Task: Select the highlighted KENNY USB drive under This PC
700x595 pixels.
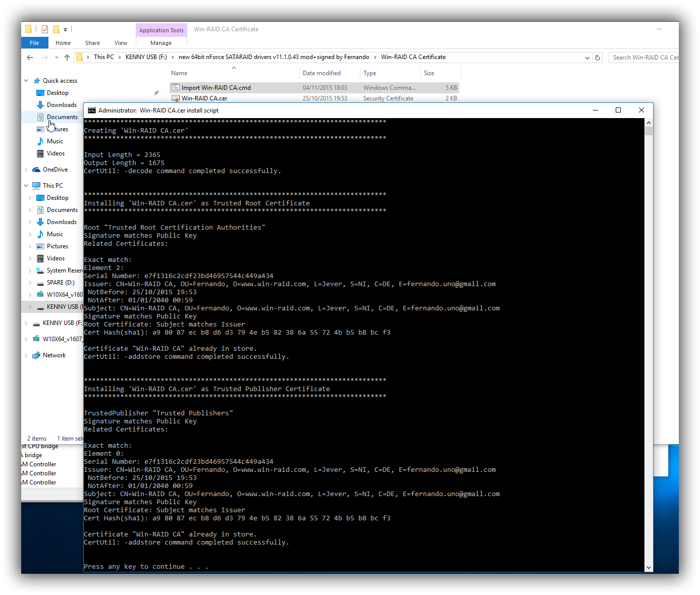Action: (52, 307)
